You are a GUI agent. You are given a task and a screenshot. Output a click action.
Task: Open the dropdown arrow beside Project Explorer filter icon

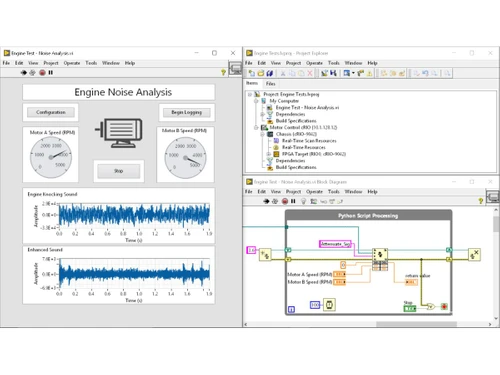[353, 73]
